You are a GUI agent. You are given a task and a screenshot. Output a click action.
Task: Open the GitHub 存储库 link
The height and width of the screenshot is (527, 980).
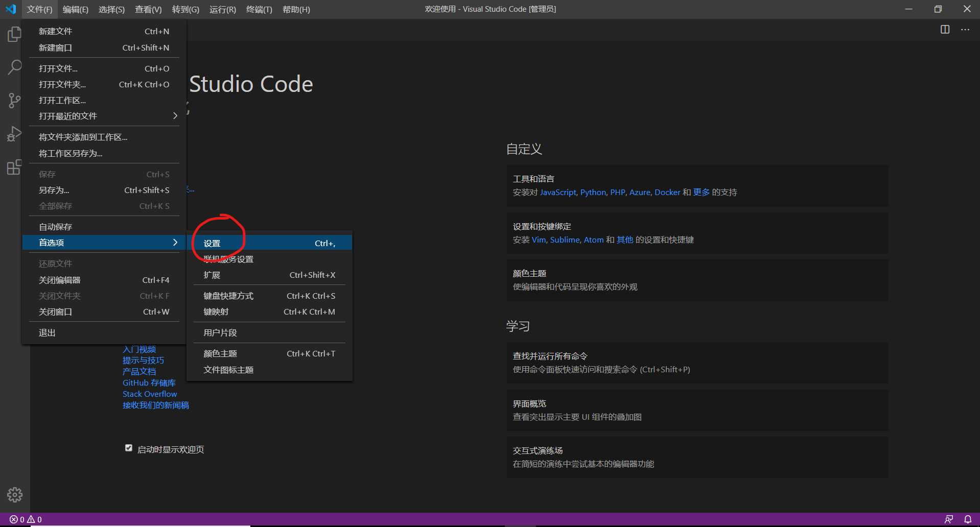pos(149,382)
